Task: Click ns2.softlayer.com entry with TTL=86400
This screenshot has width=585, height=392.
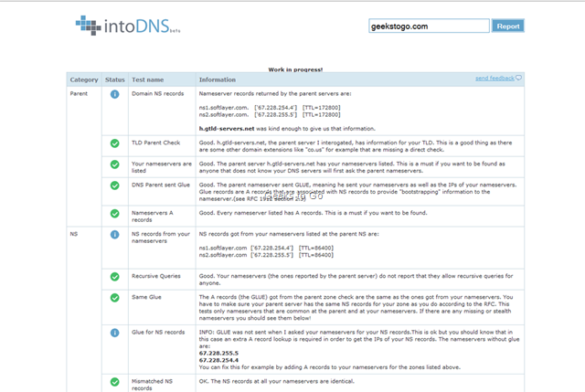Action: point(266,255)
